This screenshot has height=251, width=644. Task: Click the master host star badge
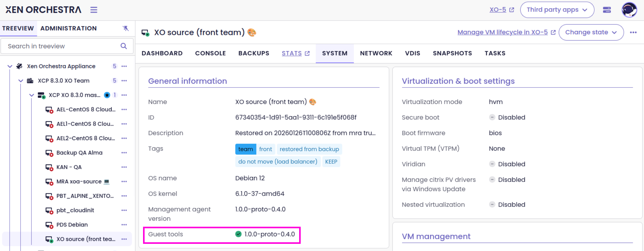click(107, 95)
